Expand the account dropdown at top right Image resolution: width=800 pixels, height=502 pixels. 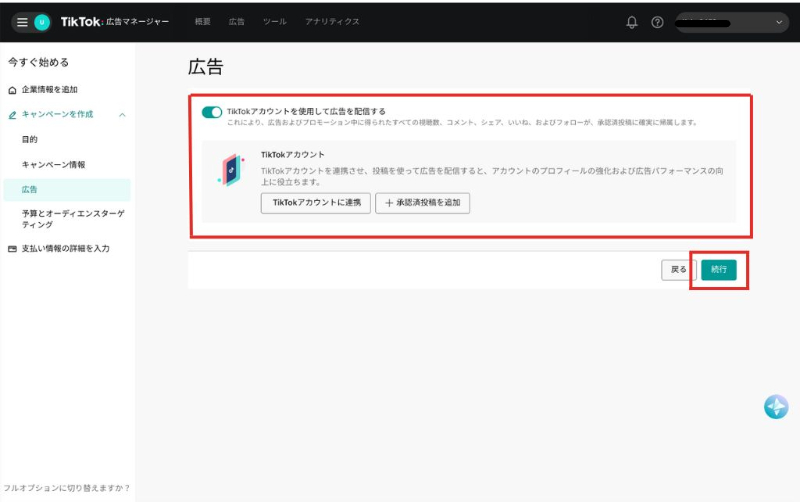pos(780,22)
